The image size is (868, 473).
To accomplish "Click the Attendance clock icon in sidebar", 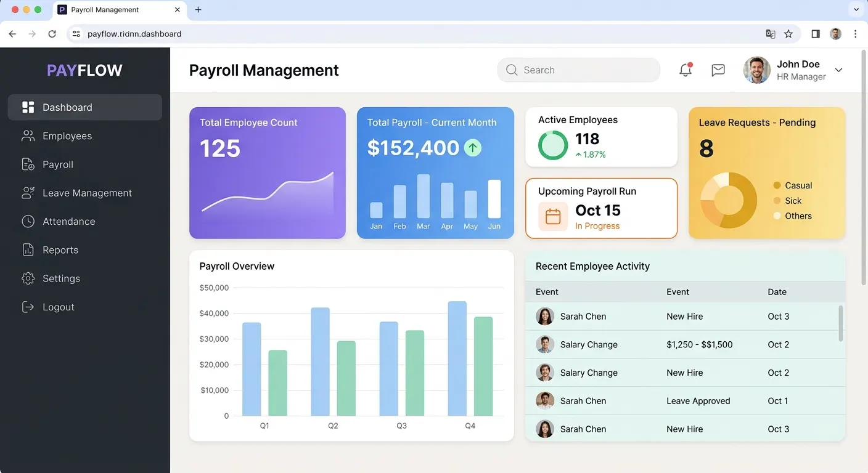I will point(28,221).
